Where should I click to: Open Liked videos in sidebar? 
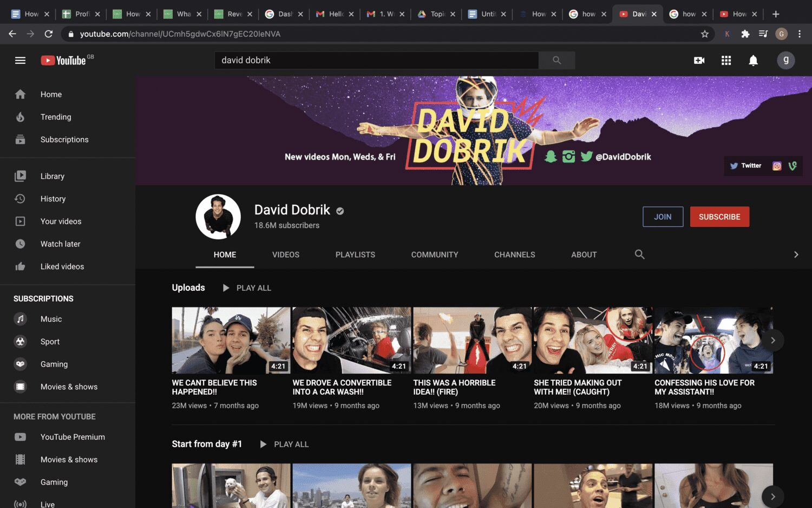coord(68,266)
